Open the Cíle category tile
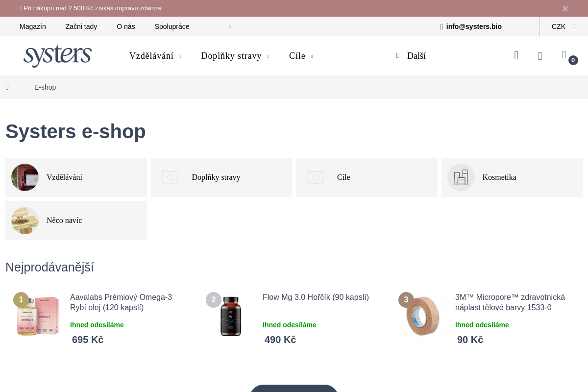Viewport: 588px width, 392px height. pyautogui.click(x=367, y=177)
